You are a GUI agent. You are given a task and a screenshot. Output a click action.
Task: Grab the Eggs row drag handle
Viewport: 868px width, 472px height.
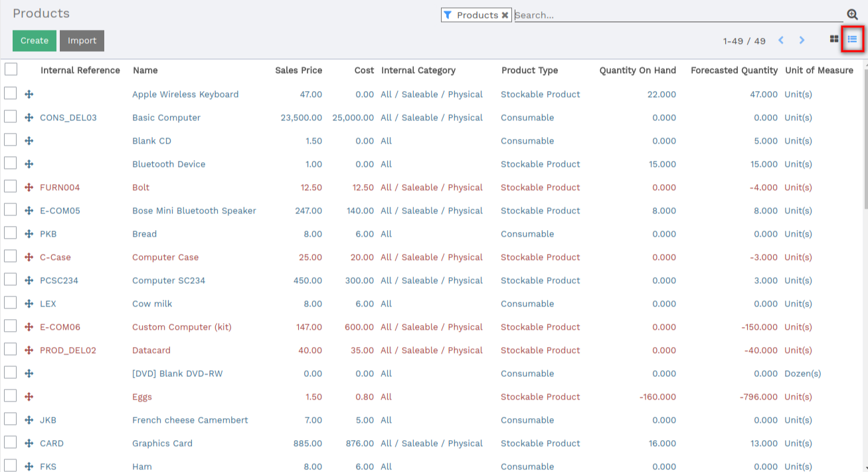[29, 397]
